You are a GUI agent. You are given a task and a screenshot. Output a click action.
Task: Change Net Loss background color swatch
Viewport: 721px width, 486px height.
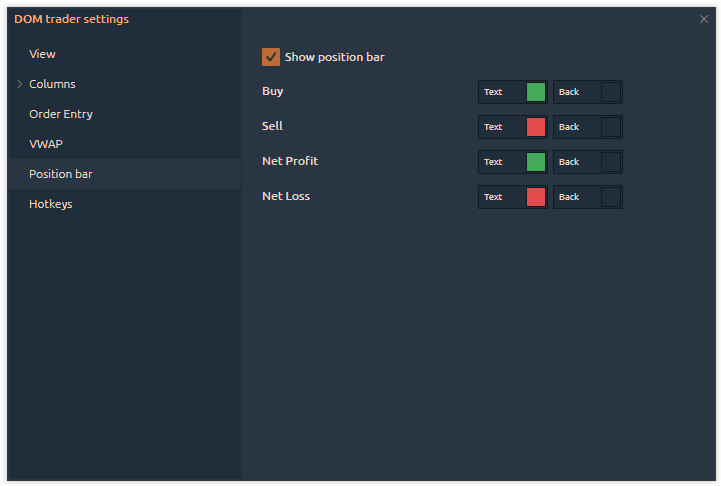coord(611,197)
